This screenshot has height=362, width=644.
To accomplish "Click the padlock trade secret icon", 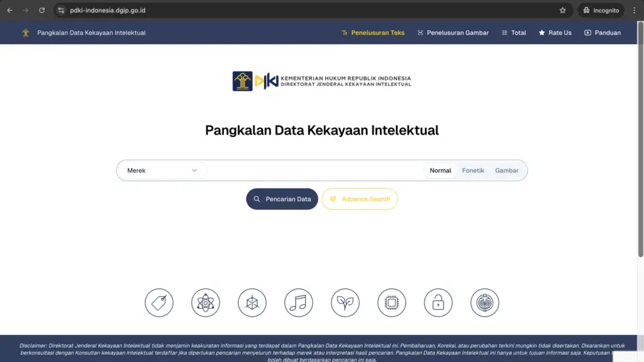I will [438, 303].
